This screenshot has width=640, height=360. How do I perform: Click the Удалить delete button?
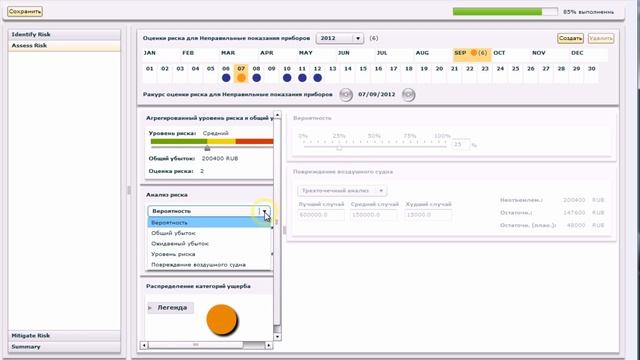[601, 38]
